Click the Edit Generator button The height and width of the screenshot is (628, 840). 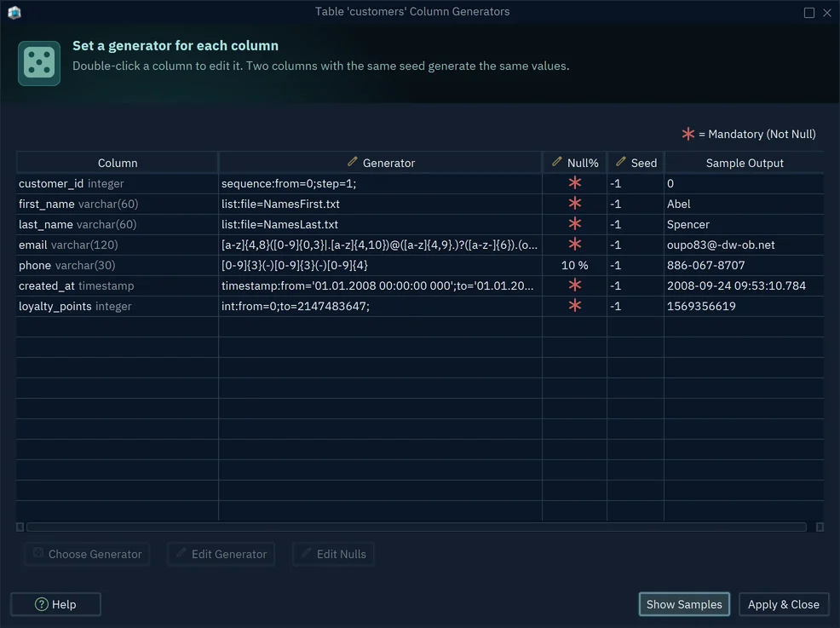(x=222, y=554)
